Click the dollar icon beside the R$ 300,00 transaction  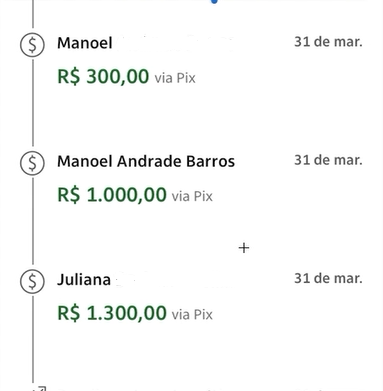(x=32, y=45)
